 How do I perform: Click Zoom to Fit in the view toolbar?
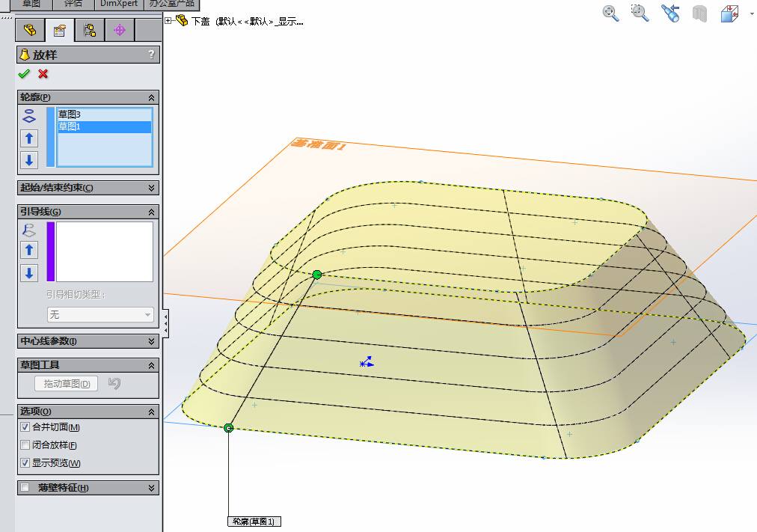pos(610,13)
